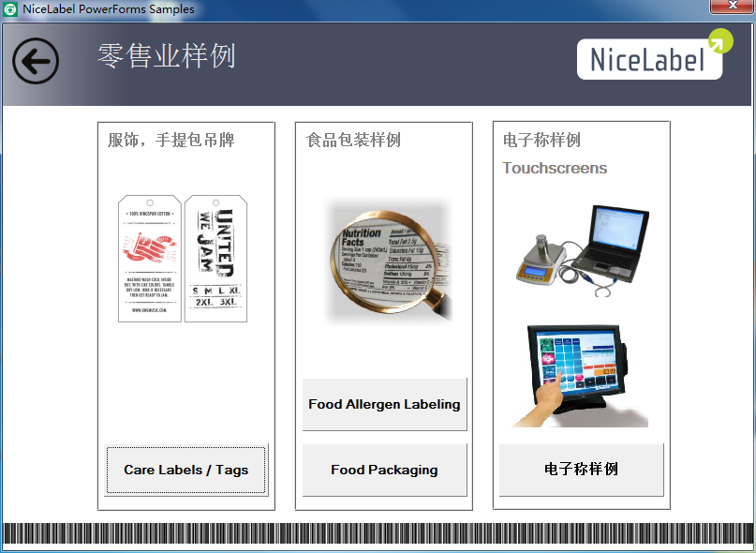This screenshot has height=553, width=756.
Task: Click the back arrow navigation icon
Action: (35, 60)
